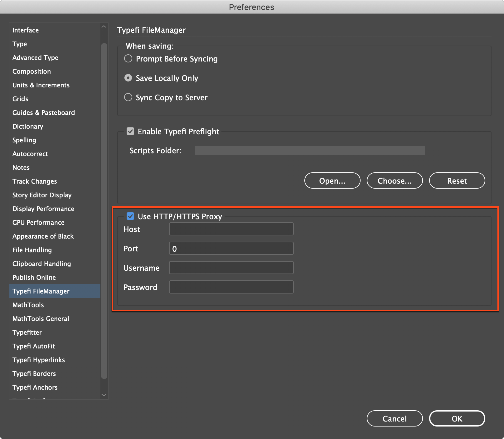The width and height of the screenshot is (504, 439).
Task: Select Composition in the sidebar
Action: pos(55,71)
